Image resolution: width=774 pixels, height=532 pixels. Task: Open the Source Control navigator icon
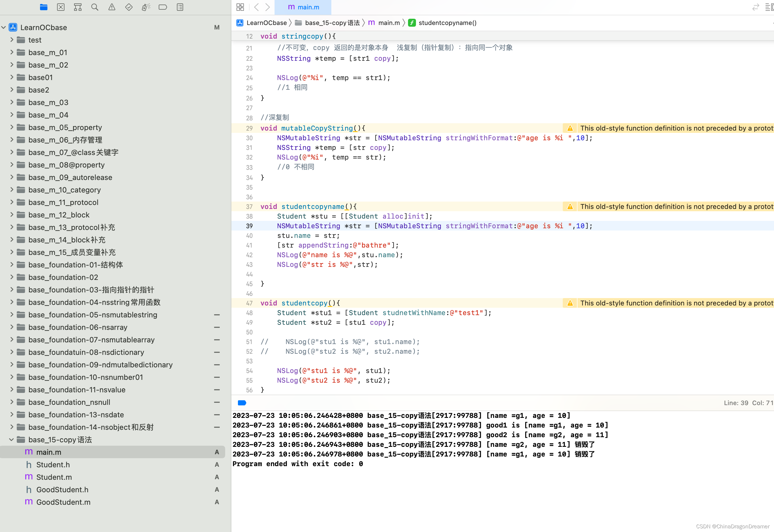click(x=61, y=7)
